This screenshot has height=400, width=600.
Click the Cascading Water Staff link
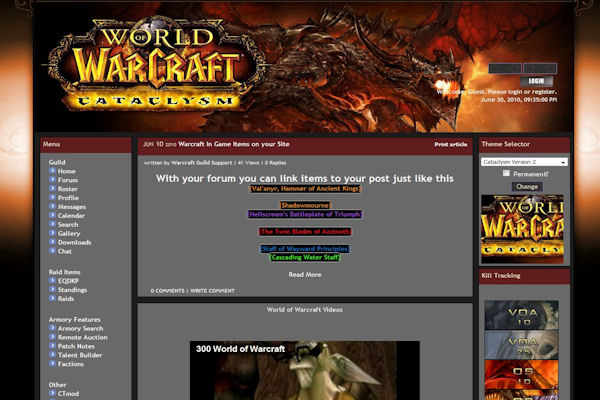(x=305, y=257)
